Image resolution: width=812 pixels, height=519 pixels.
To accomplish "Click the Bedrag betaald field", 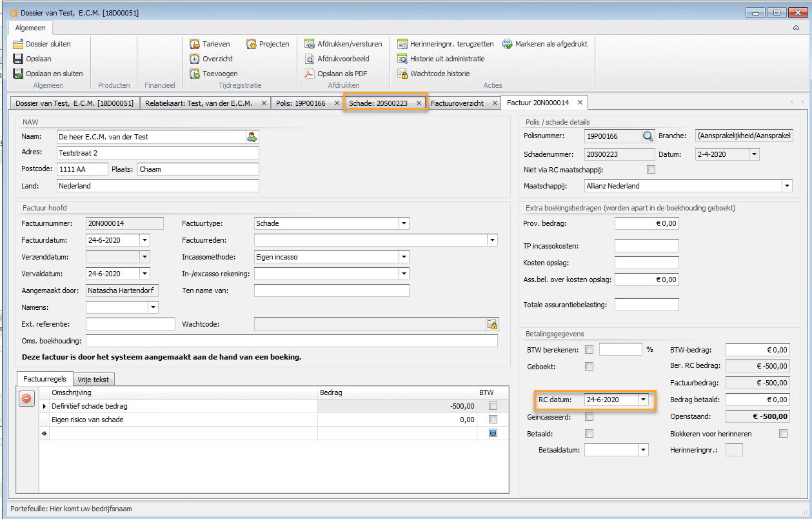I will (758, 400).
